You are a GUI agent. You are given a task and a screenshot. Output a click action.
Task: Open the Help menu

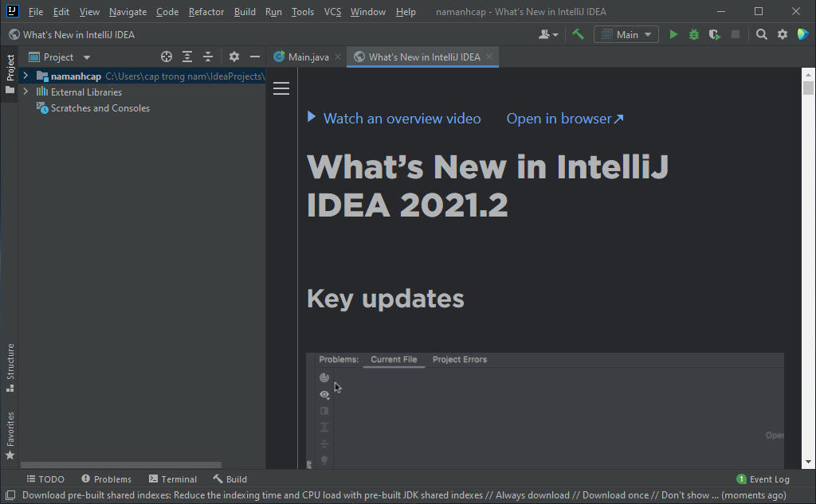(x=406, y=11)
